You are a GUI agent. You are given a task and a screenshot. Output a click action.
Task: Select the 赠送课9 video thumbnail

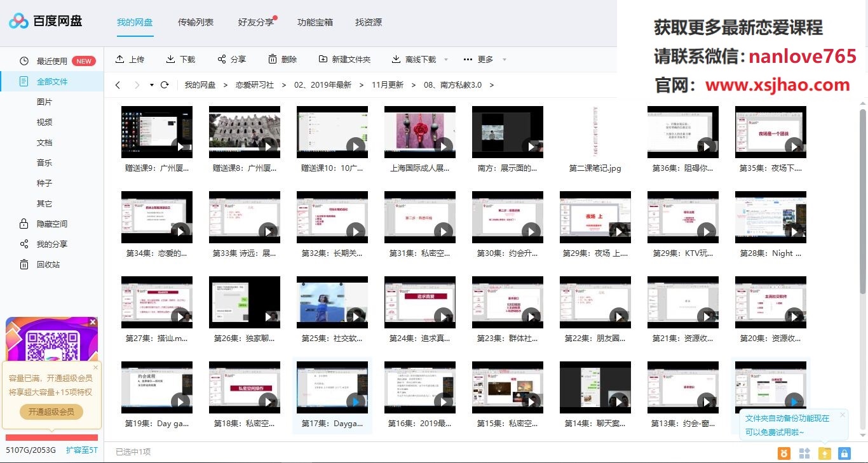pyautogui.click(x=157, y=132)
